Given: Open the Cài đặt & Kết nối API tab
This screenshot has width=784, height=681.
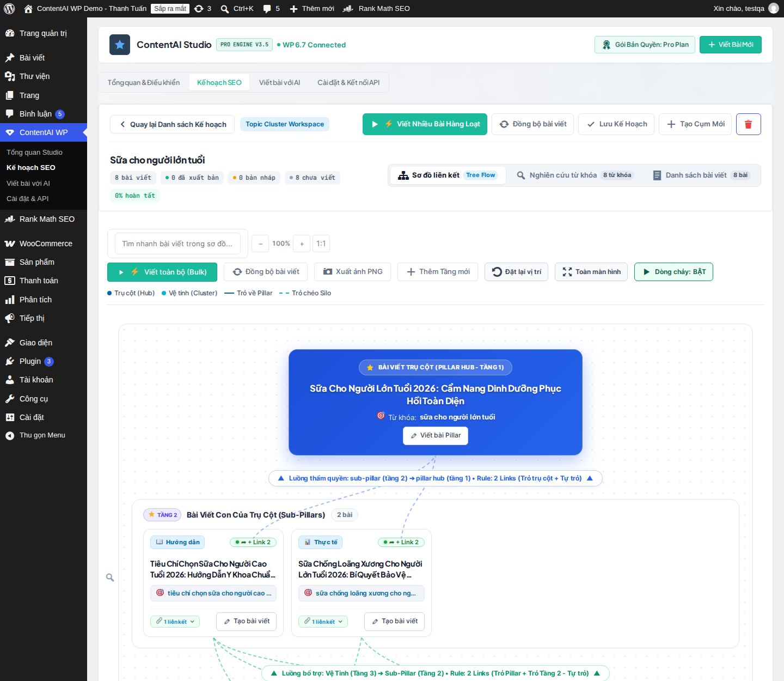Looking at the screenshot, I should 348,83.
